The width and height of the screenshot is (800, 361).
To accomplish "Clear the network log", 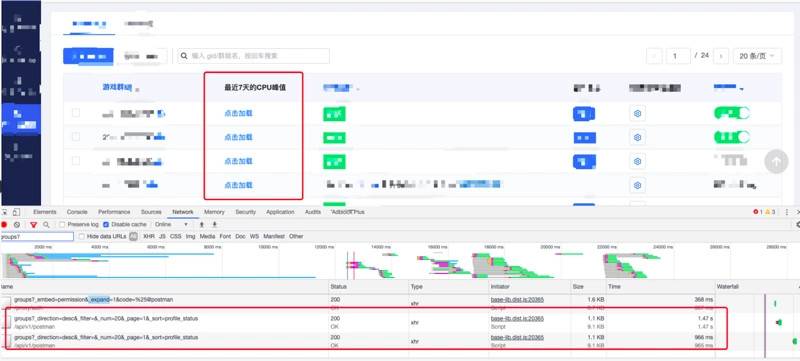I will (17, 224).
